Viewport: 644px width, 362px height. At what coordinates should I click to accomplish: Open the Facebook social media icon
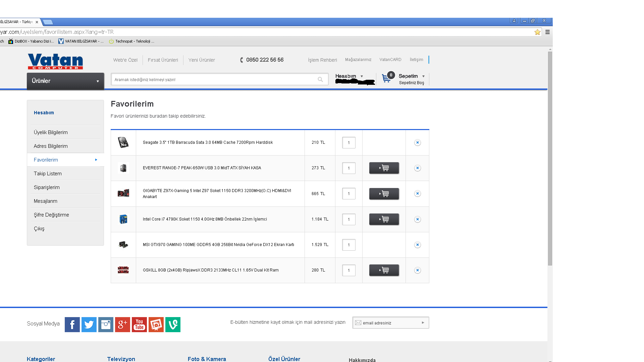click(72, 324)
